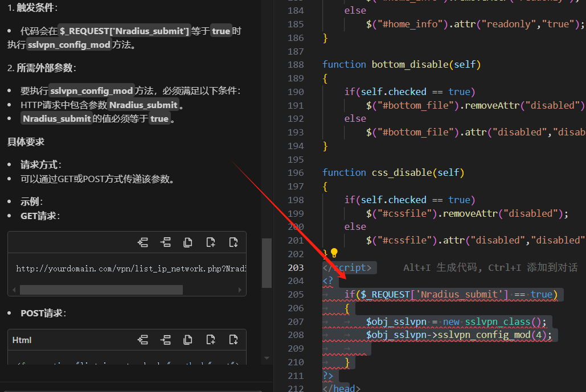586x392 pixels.
Task: Click the yellow lightbulb quick-fix icon at line 202
Action: 334,253
